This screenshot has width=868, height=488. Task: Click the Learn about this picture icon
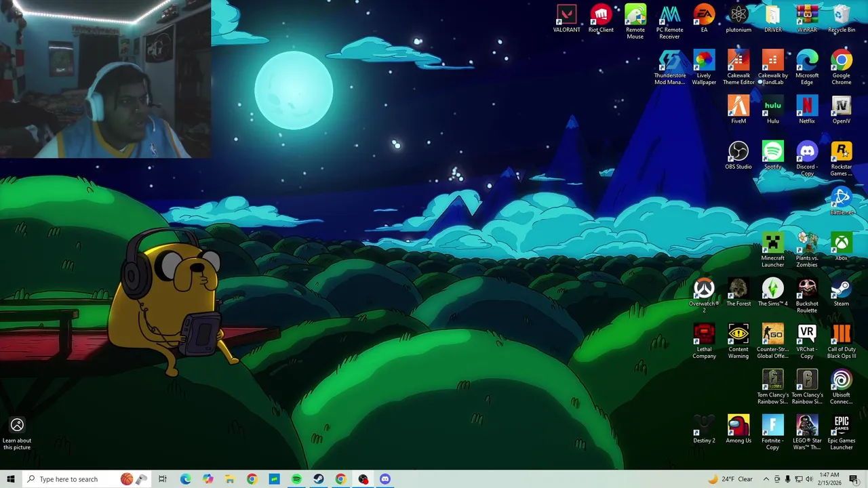[17, 434]
